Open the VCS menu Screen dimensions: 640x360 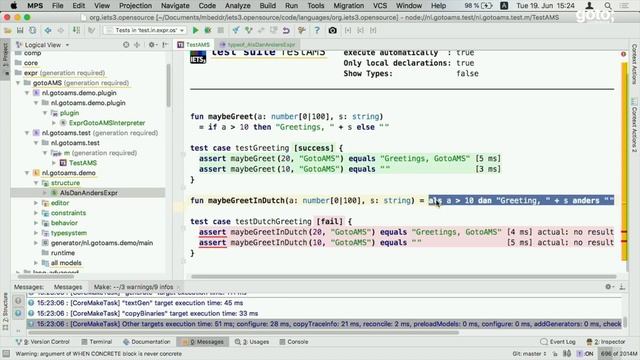click(380, 6)
